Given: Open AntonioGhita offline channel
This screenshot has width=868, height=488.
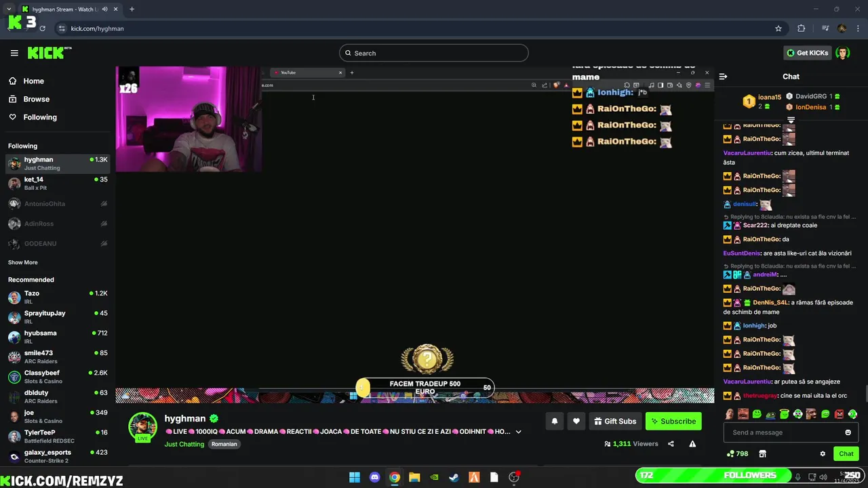Looking at the screenshot, I should (x=58, y=203).
